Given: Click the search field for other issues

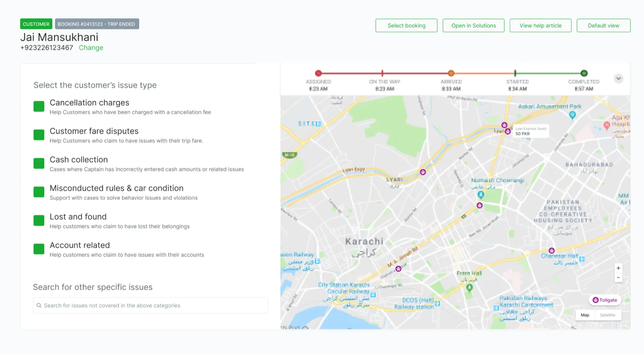Looking at the screenshot, I should click(150, 305).
